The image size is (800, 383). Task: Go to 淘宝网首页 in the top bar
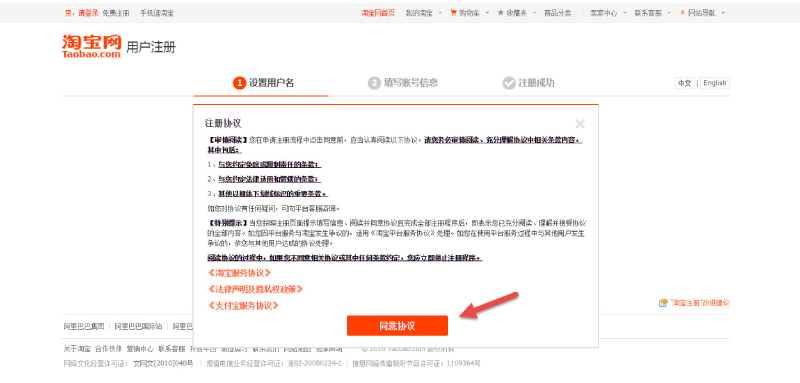(x=378, y=13)
